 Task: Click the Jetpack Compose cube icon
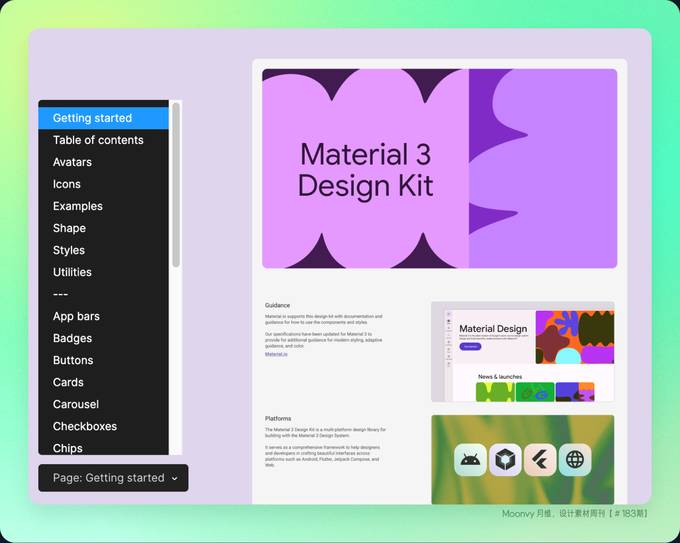point(505,460)
